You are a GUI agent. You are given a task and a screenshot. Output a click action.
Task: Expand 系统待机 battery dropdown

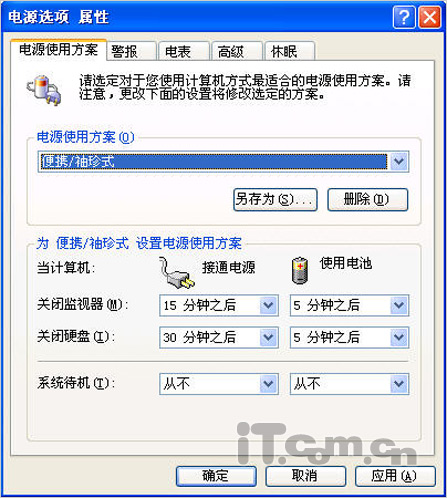click(x=399, y=384)
